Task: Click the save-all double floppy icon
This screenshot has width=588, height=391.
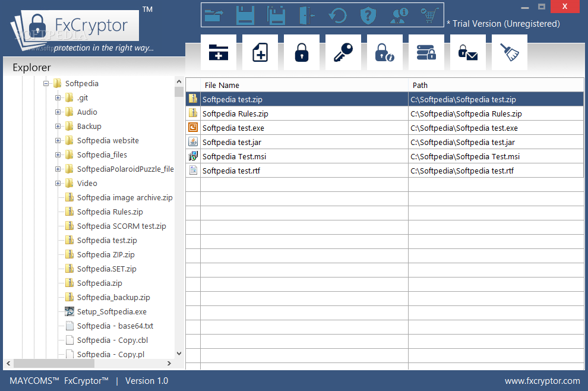Action: (276, 15)
